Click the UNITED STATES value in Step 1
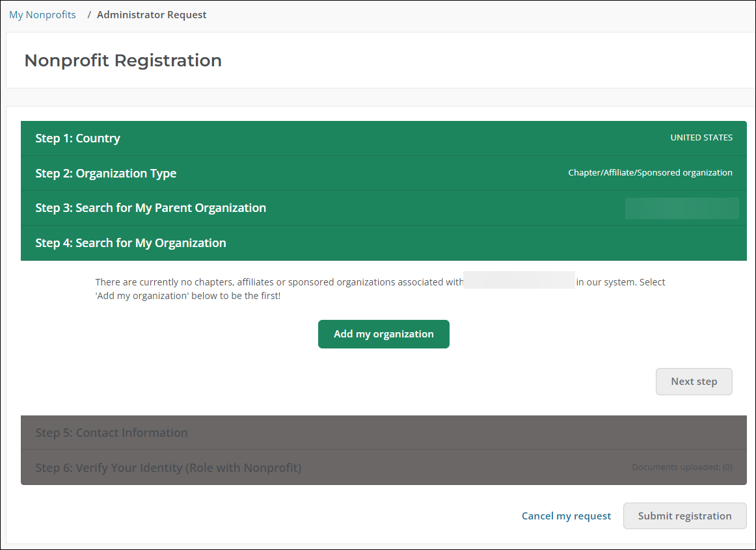 tap(701, 138)
